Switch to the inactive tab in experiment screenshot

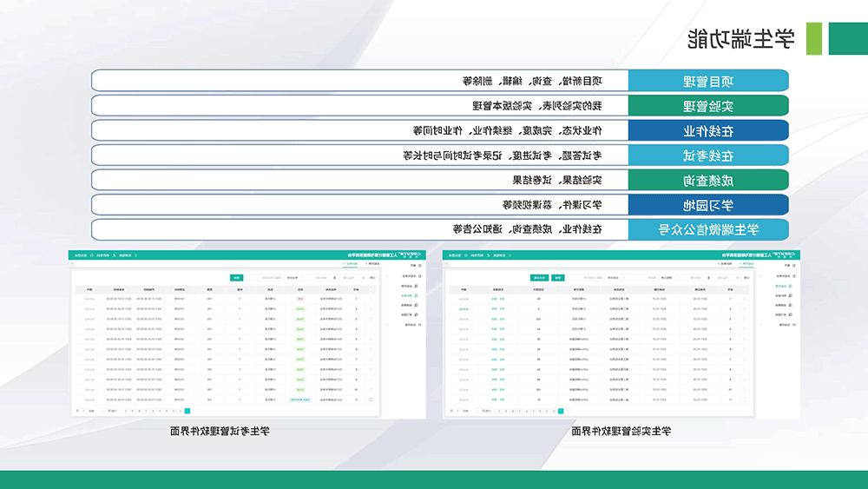[x=725, y=263]
